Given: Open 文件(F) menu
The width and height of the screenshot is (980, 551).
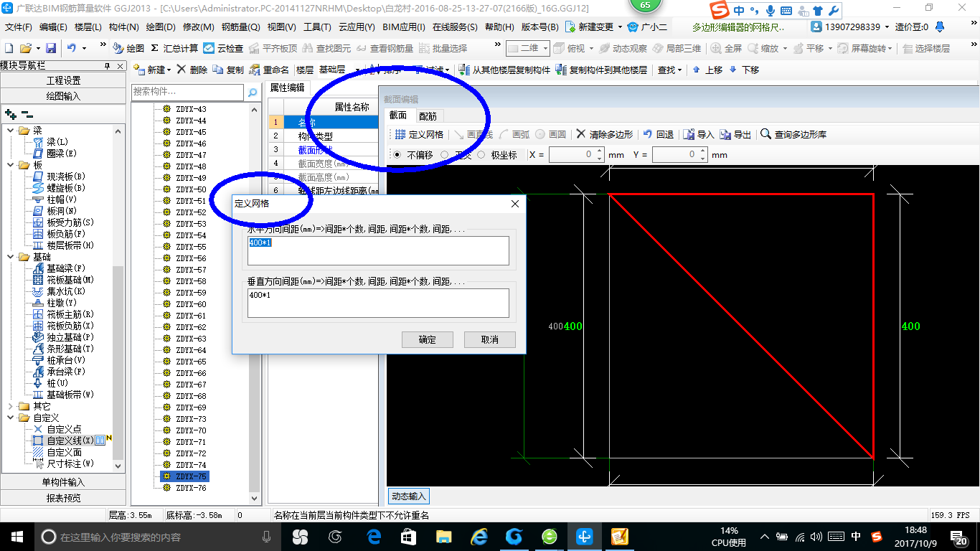Looking at the screenshot, I should pos(19,27).
